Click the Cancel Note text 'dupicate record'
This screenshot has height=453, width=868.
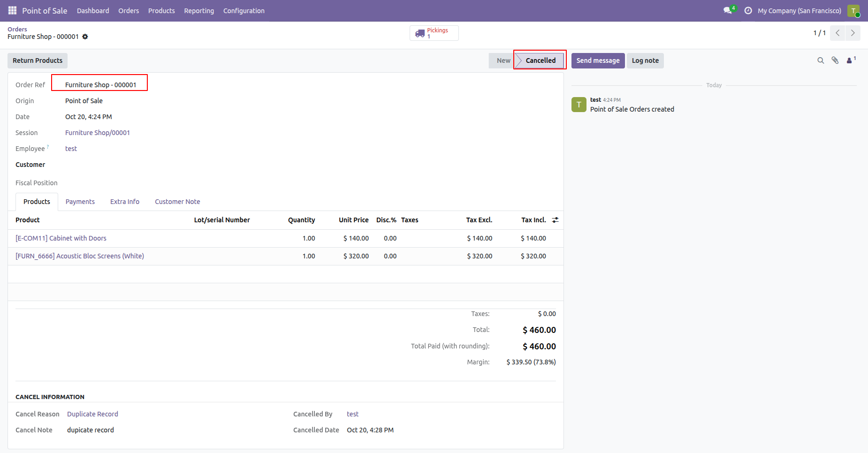91,430
